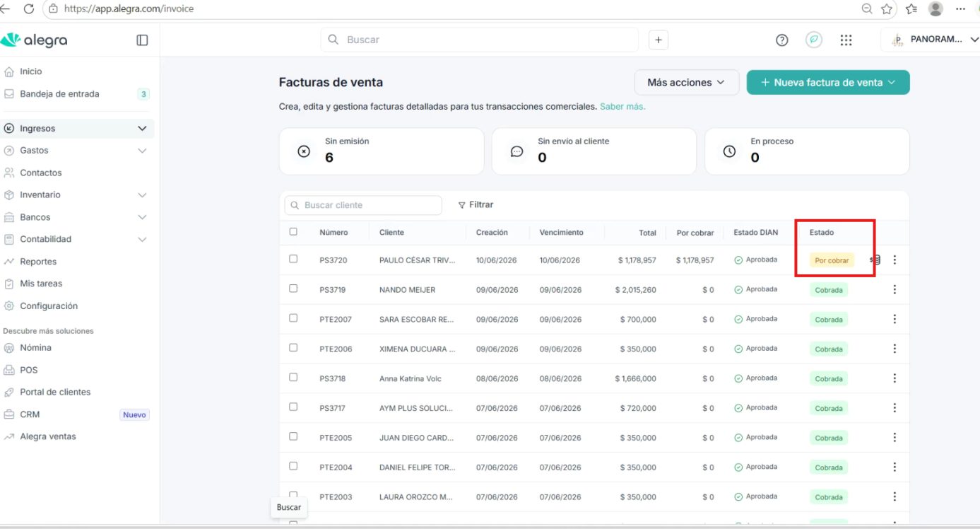Open Alegra ventas link
The height and width of the screenshot is (529, 980).
[47, 436]
